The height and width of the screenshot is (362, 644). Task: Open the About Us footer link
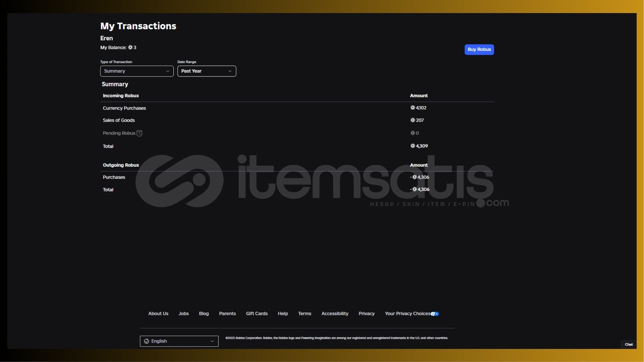[158, 313]
